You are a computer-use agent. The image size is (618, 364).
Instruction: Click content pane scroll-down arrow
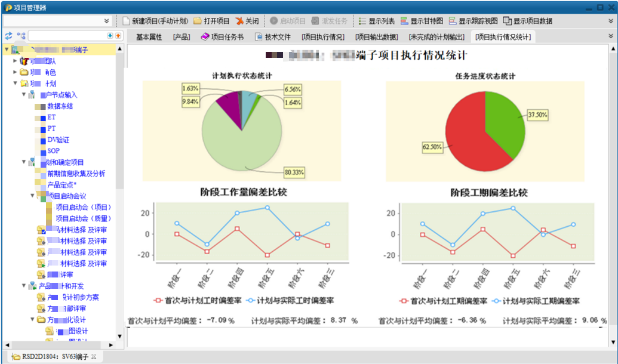click(x=613, y=342)
